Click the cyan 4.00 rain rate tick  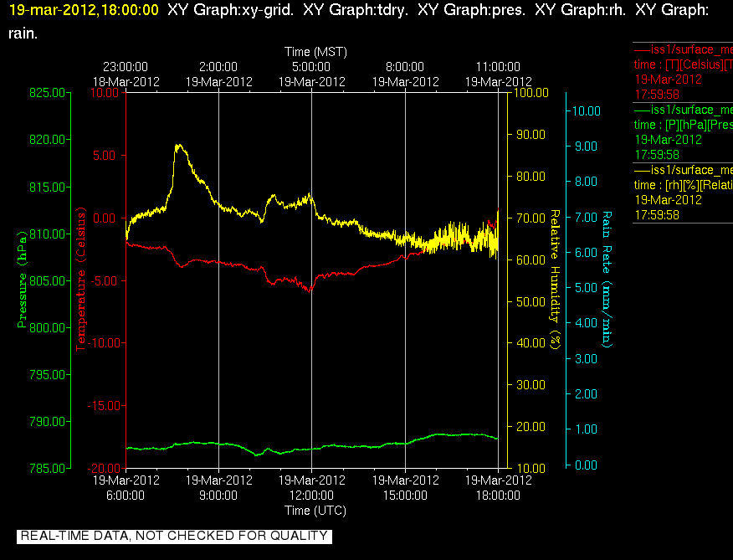[x=586, y=323]
